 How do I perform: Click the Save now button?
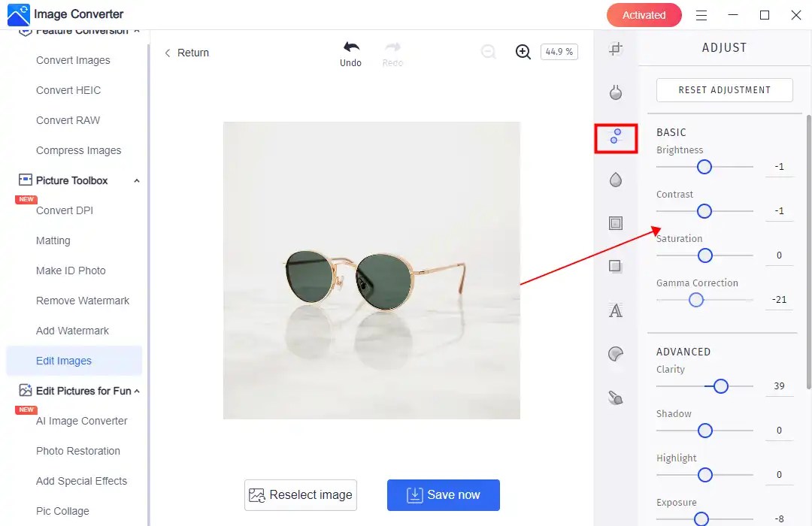(x=443, y=494)
